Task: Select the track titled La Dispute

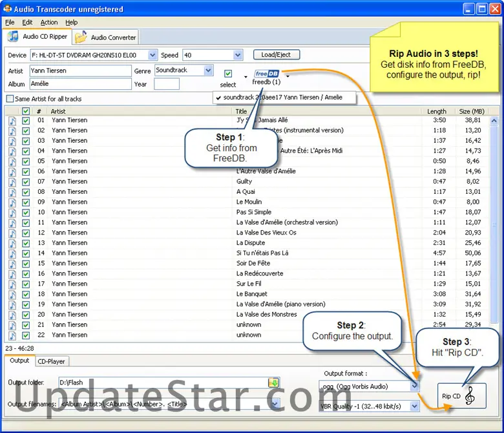Action: coord(251,243)
